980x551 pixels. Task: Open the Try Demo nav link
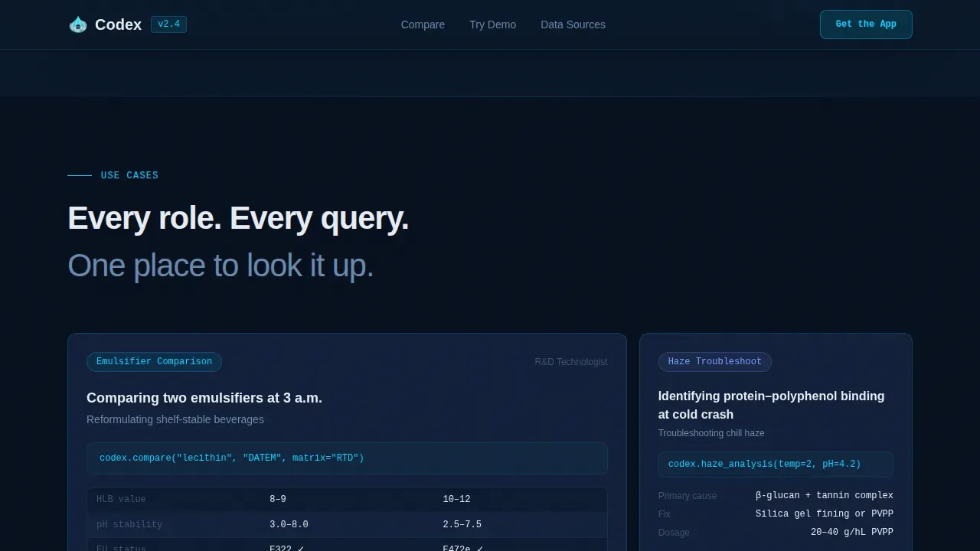coord(492,24)
